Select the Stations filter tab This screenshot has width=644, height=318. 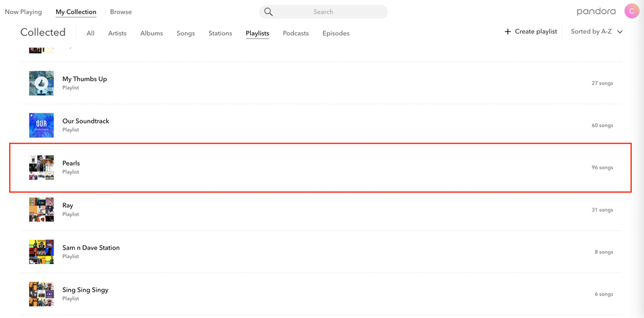[220, 33]
